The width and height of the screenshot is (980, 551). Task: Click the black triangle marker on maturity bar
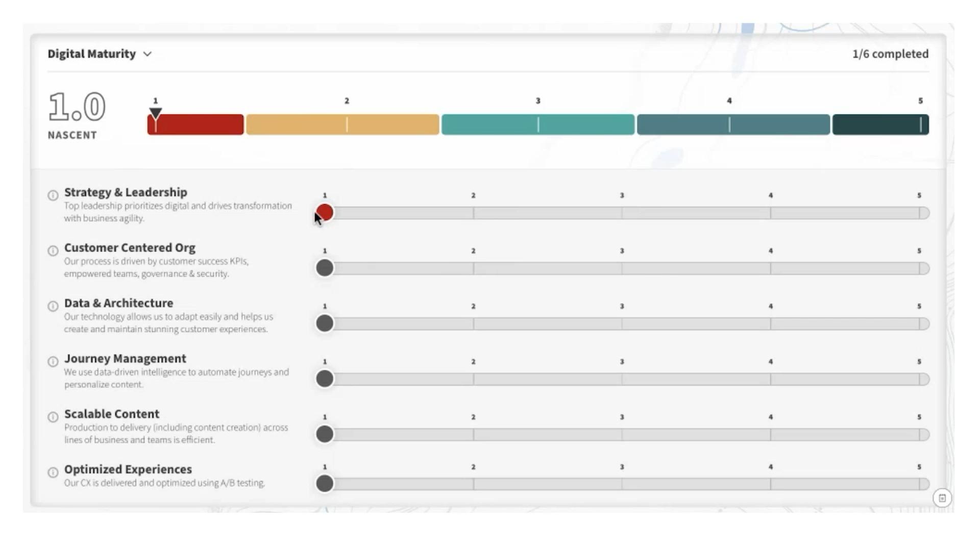click(156, 113)
